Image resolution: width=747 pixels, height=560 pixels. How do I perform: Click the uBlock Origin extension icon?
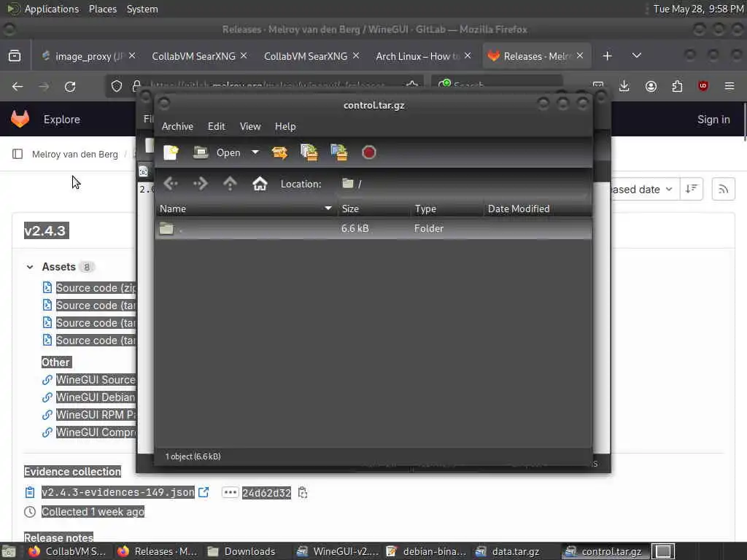703,86
